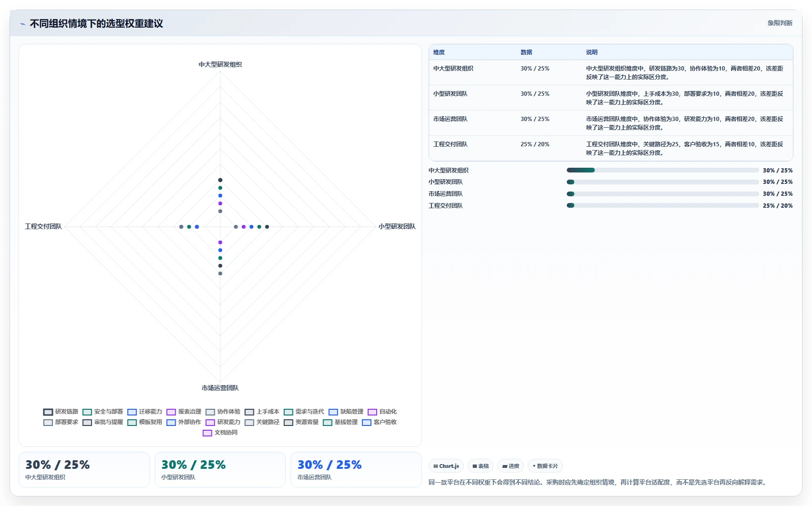Image resolution: width=812 pixels, height=506 pixels.
Task: Click the 工程交付团队 radar axis label
Action: [43, 226]
